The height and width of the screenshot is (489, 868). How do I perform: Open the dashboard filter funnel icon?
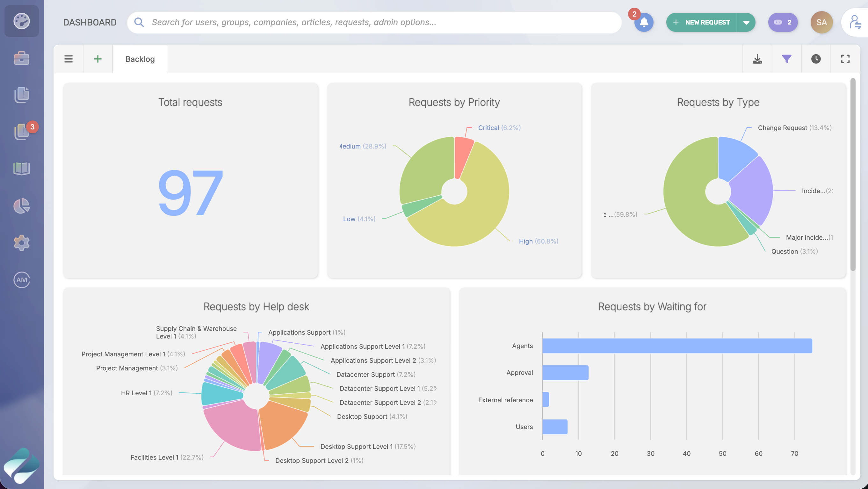pos(786,59)
